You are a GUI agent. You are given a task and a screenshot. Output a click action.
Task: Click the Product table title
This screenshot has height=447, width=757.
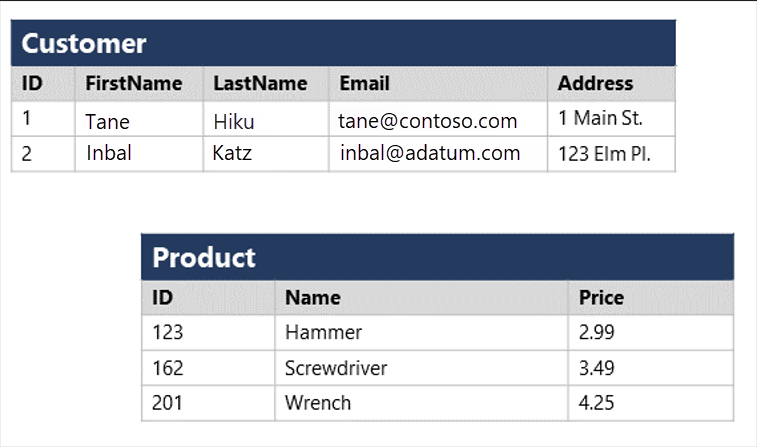(204, 258)
